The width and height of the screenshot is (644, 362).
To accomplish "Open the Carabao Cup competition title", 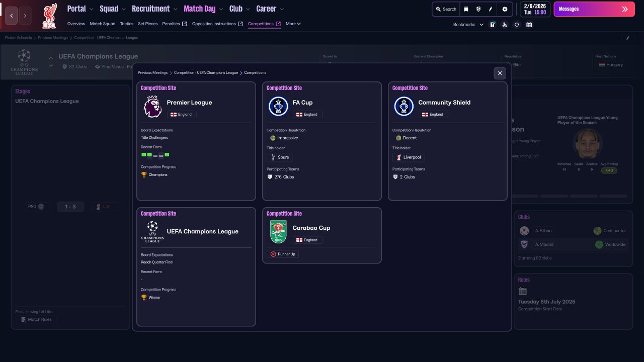I will 311,228.
